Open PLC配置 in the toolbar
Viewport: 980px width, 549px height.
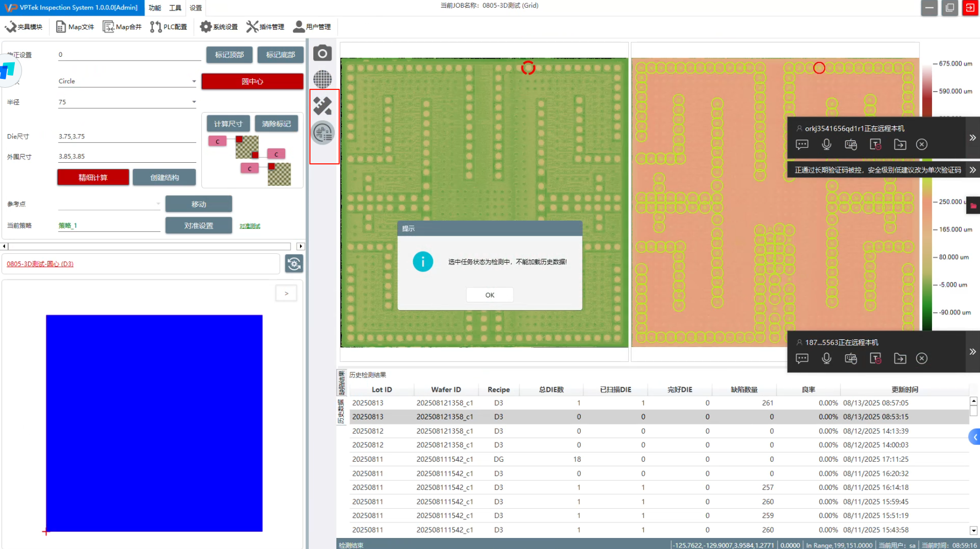pos(169,26)
